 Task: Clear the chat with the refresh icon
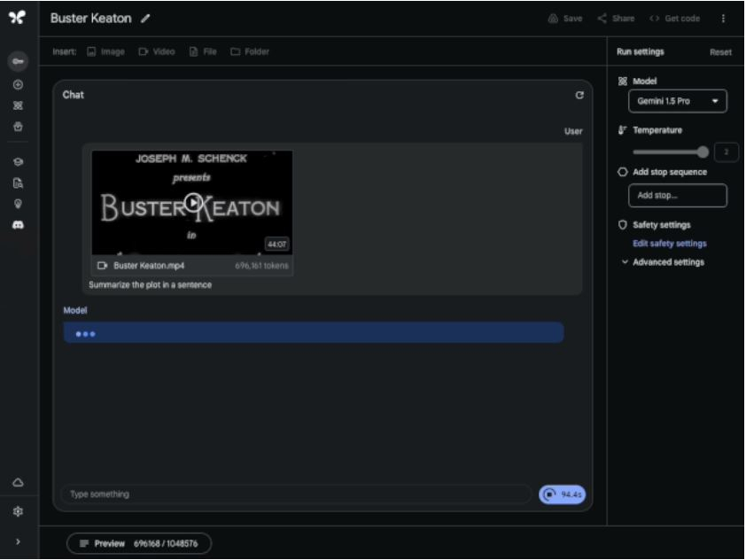point(579,95)
